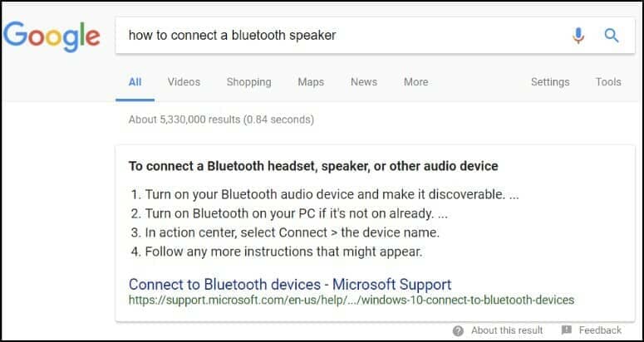The height and width of the screenshot is (342, 644).
Task: Select the Maps tab
Action: click(311, 82)
